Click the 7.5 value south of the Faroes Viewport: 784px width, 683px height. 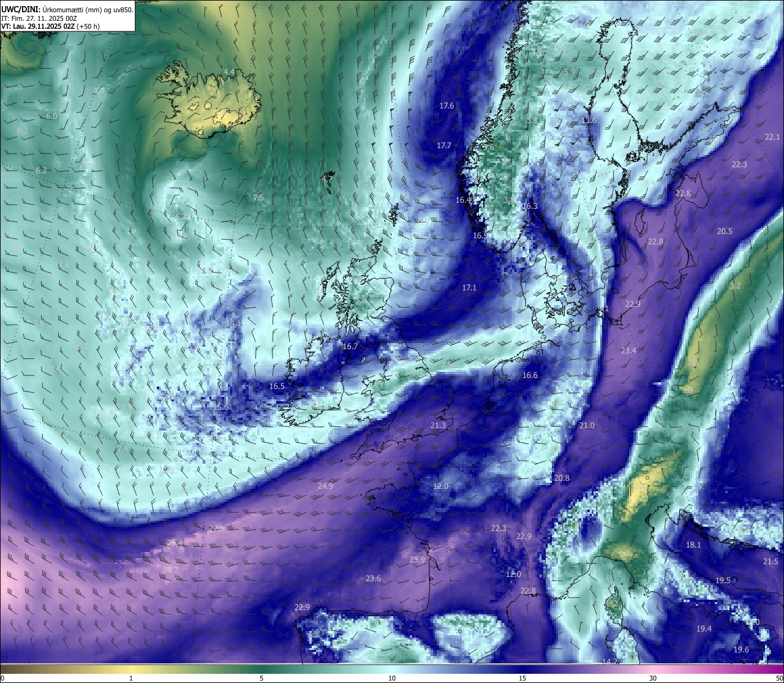tap(258, 197)
